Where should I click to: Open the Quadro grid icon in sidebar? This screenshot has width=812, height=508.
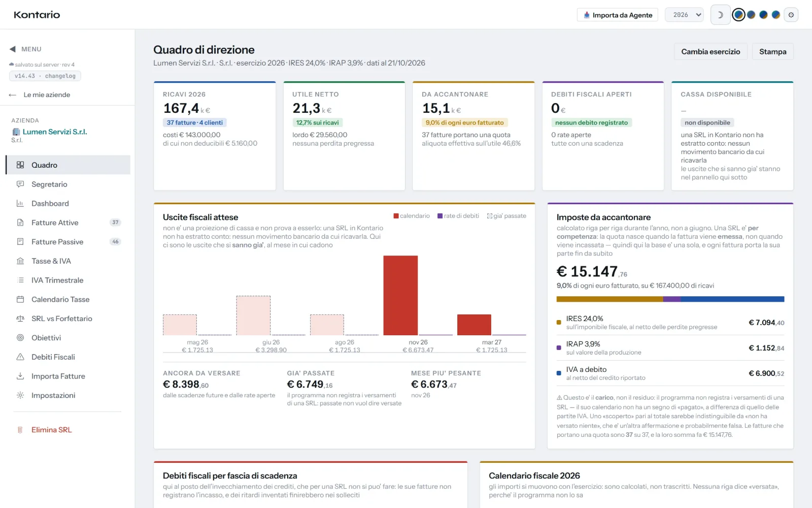(20, 165)
